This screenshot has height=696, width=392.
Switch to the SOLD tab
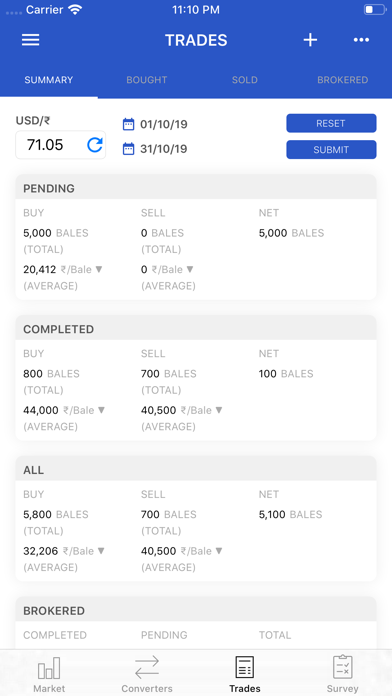pyautogui.click(x=245, y=80)
